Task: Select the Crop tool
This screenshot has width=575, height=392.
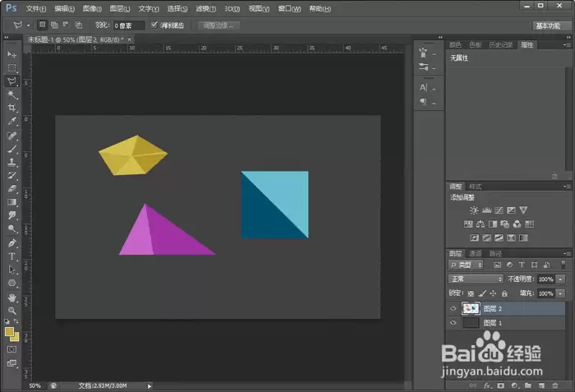Action: pyautogui.click(x=12, y=108)
